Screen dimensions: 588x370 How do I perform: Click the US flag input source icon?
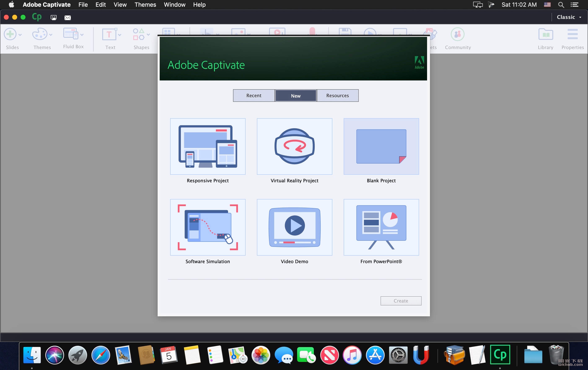[x=547, y=5]
